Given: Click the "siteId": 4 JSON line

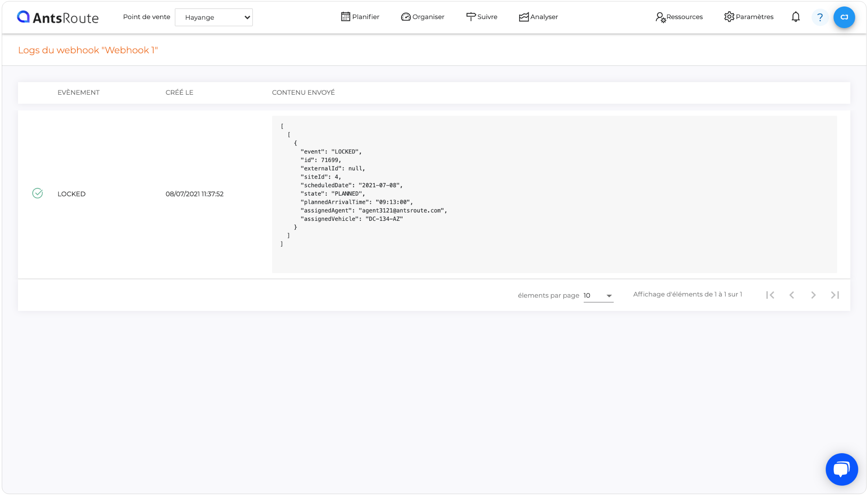Looking at the screenshot, I should 321,177.
